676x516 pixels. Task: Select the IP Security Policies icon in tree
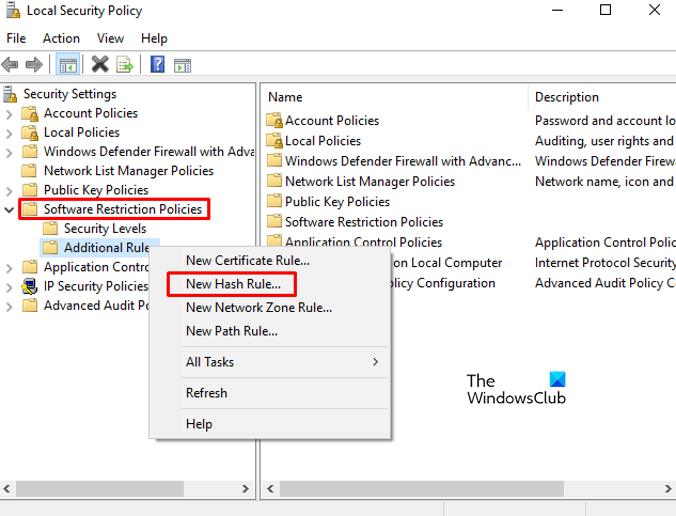tap(30, 286)
